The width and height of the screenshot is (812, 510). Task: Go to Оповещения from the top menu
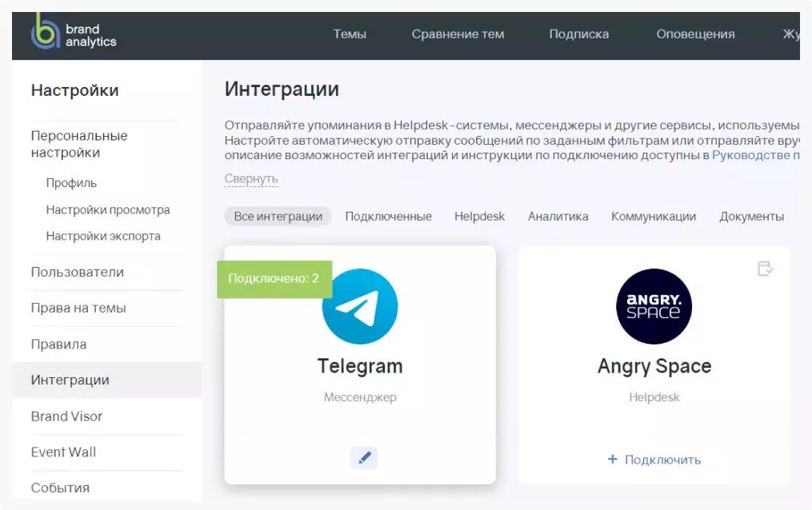coord(694,34)
